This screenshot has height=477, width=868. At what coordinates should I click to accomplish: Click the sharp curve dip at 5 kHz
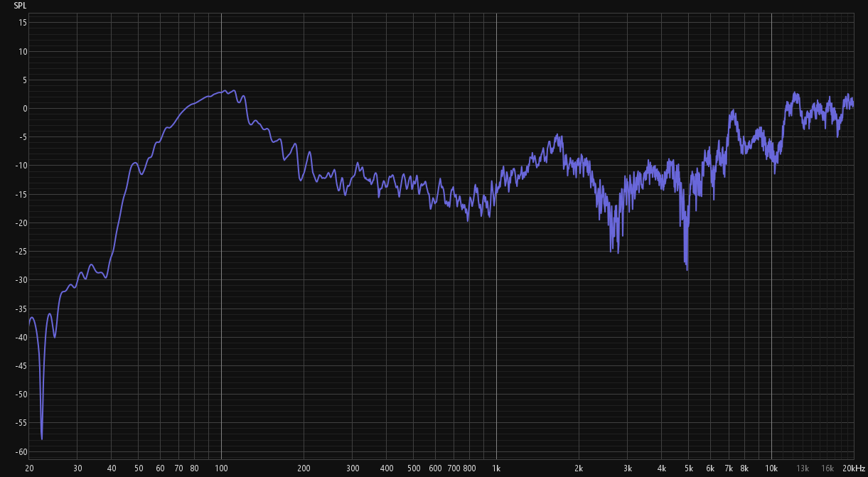click(x=687, y=269)
